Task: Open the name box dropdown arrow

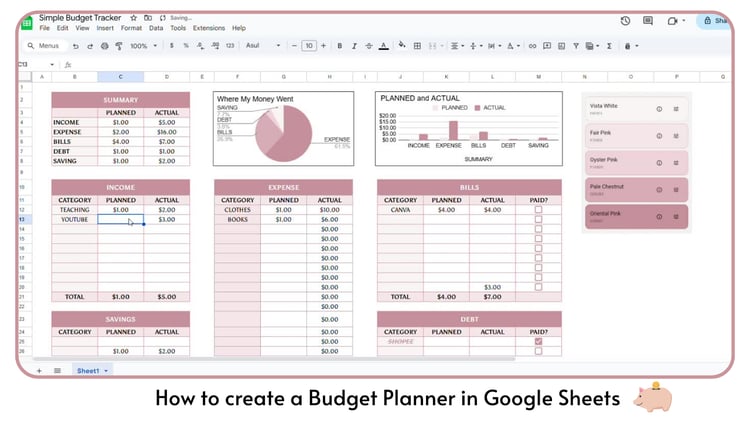Action: [x=52, y=65]
